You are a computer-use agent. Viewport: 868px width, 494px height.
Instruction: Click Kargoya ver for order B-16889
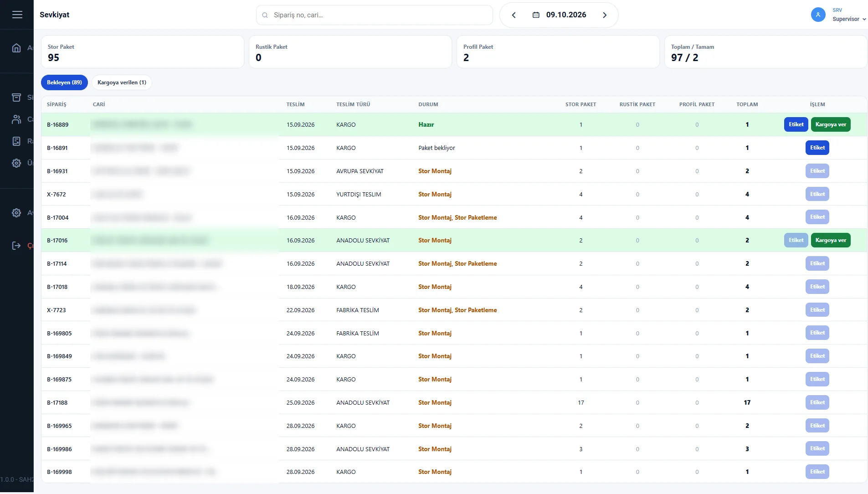831,124
